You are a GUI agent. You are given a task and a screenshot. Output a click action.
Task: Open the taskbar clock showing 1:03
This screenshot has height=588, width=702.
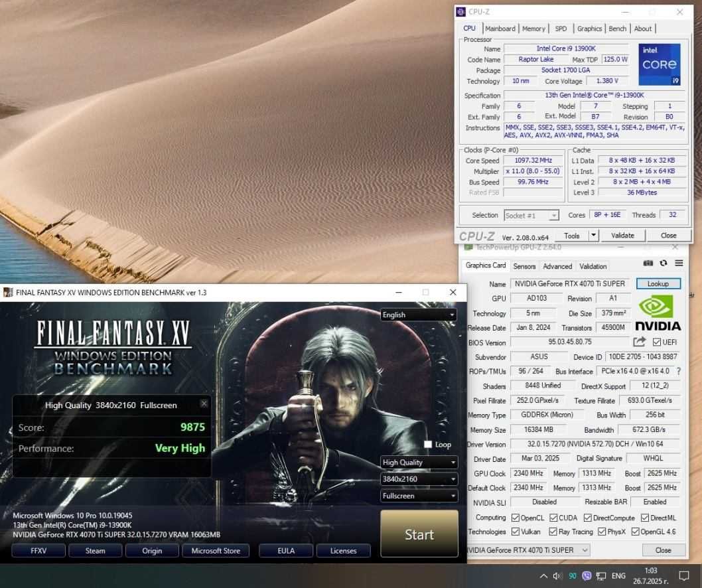[650, 576]
